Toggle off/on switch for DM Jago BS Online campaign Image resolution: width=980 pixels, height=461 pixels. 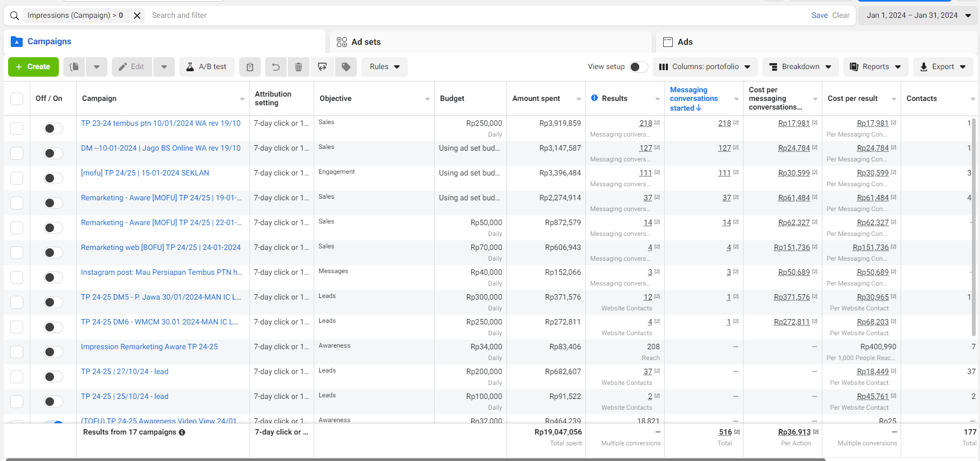(53, 153)
